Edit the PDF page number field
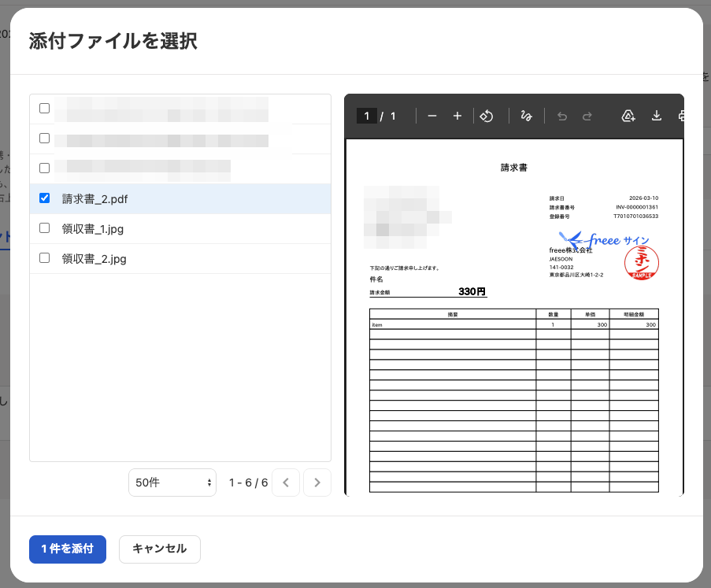This screenshot has width=711, height=588. [366, 116]
